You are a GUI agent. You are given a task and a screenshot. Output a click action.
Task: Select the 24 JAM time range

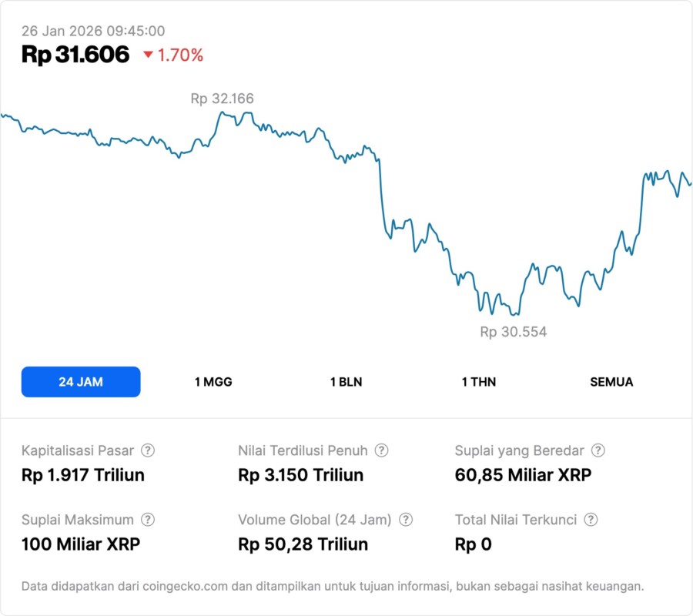[x=81, y=382]
